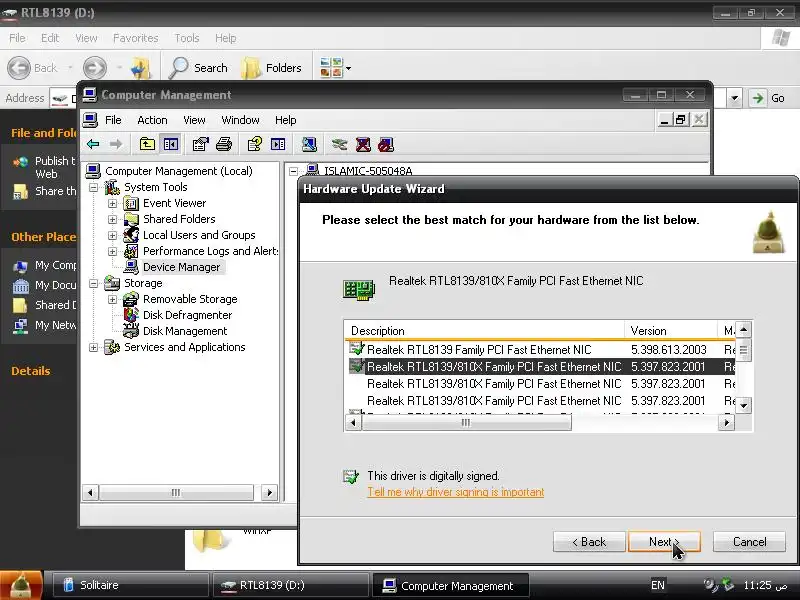Click Folders in the Explorer toolbar

coord(271,68)
